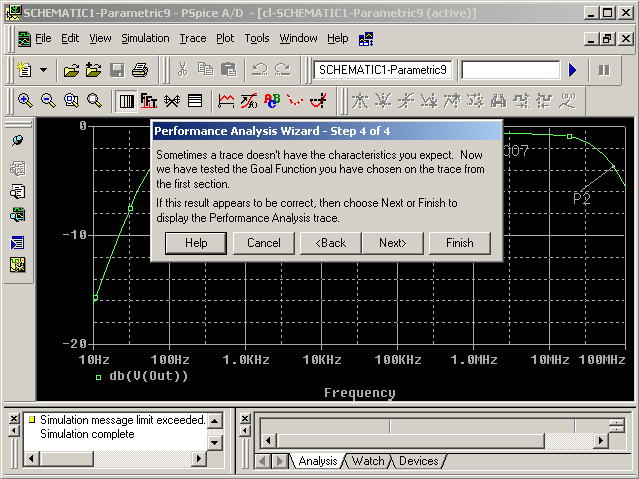Click the third side toolbar icon
Viewport: 639px width, 479px height.
[18, 191]
